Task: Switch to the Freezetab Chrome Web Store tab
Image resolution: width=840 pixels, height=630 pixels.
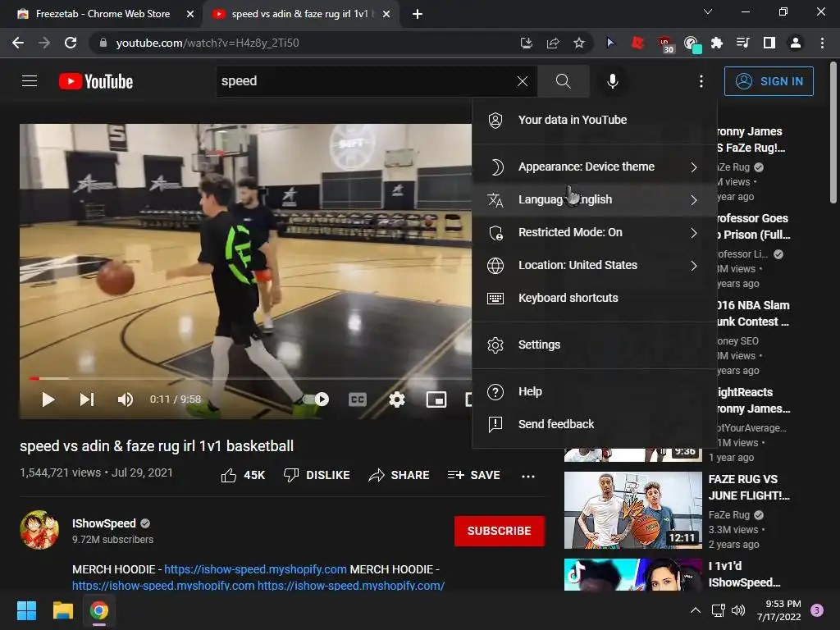Action: pos(102,14)
